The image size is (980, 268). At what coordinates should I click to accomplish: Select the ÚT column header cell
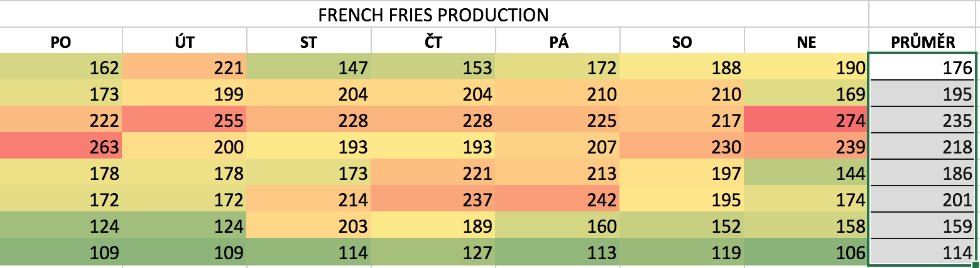click(x=185, y=42)
